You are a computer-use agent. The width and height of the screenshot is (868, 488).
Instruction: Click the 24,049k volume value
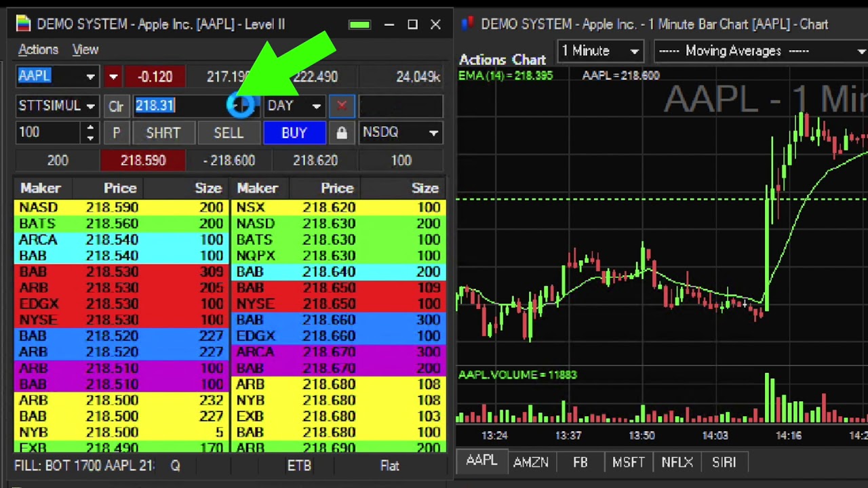click(x=418, y=77)
